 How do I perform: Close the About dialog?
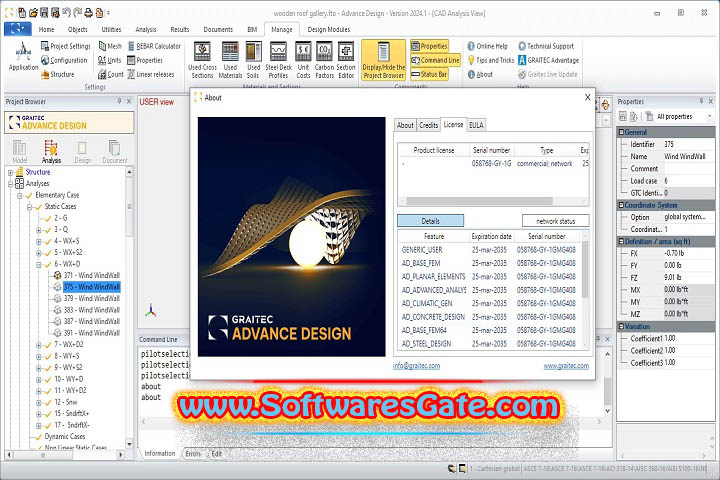(587, 97)
